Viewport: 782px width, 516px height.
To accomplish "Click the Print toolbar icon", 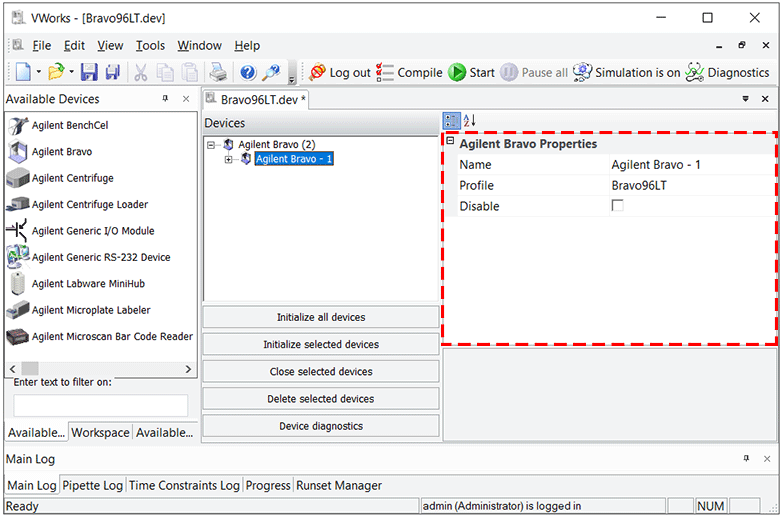I will tap(218, 72).
